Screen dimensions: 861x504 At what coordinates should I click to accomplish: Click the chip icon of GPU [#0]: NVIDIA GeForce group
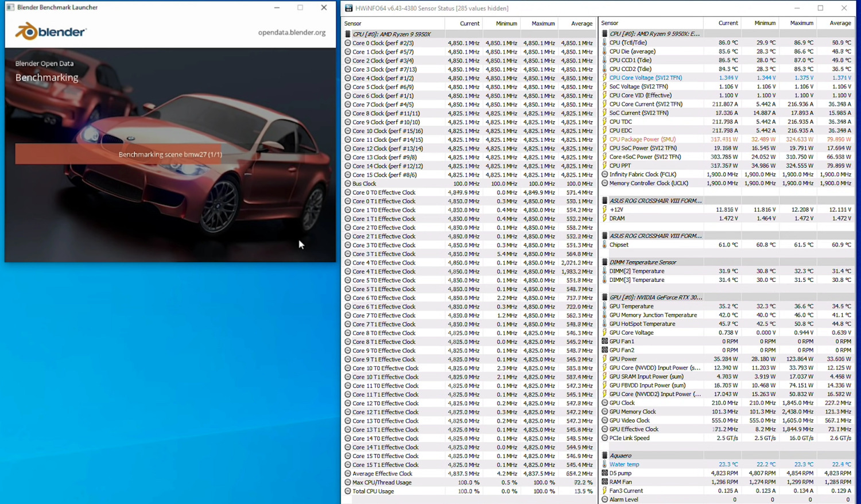pos(604,297)
